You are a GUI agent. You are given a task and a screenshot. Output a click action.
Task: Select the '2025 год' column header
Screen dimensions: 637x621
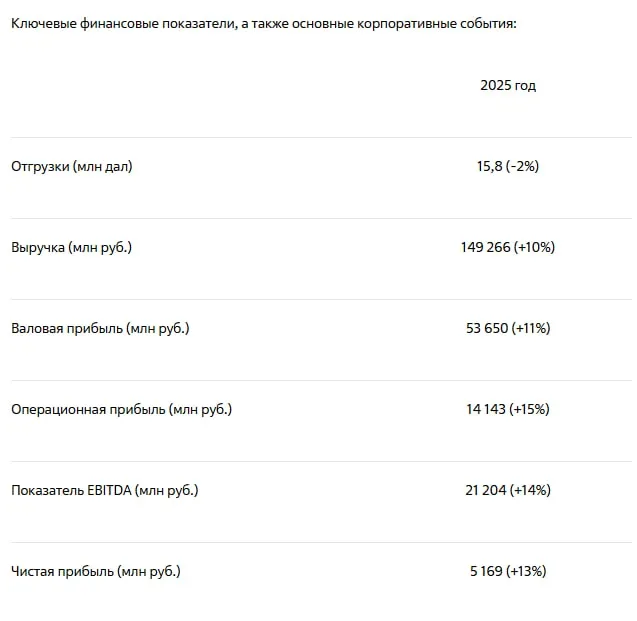508,85
